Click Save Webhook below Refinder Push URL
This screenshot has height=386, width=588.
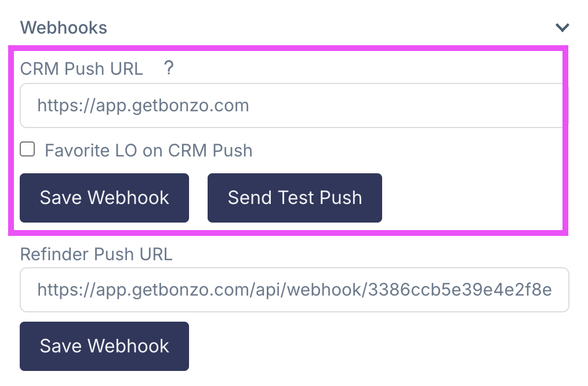coord(104,346)
